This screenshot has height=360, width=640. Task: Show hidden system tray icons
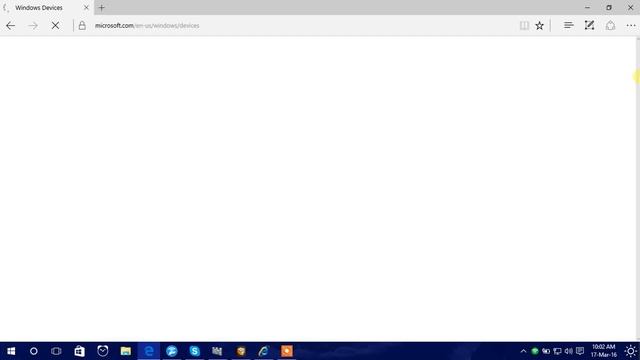point(523,351)
